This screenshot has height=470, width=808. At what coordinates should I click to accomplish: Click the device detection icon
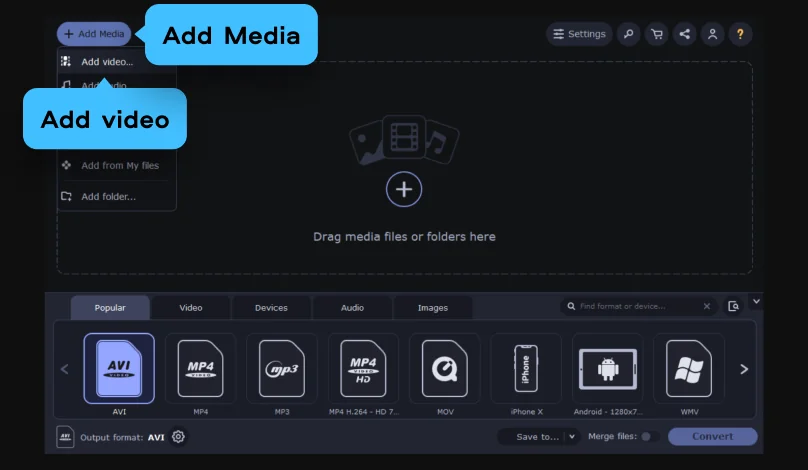733,306
